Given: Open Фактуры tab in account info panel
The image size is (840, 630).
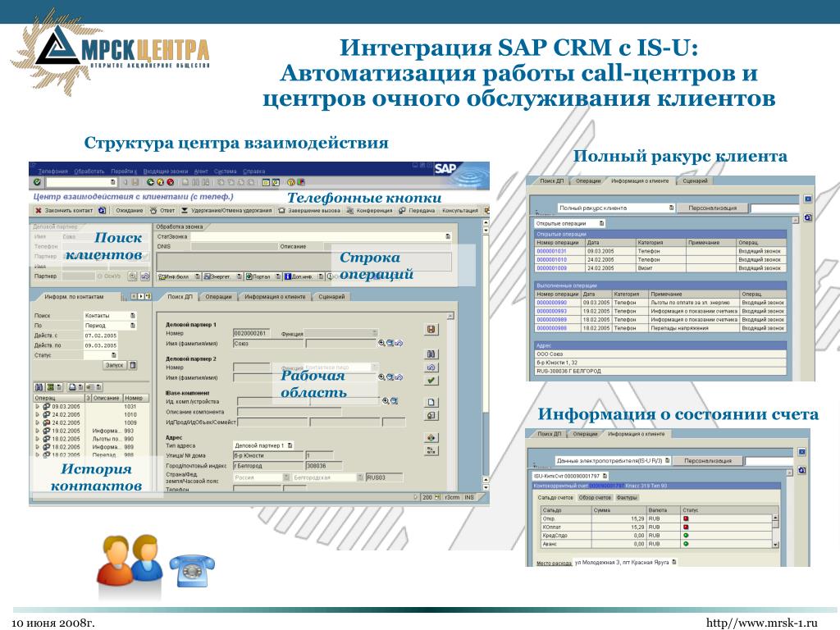Looking at the screenshot, I should (x=626, y=498).
